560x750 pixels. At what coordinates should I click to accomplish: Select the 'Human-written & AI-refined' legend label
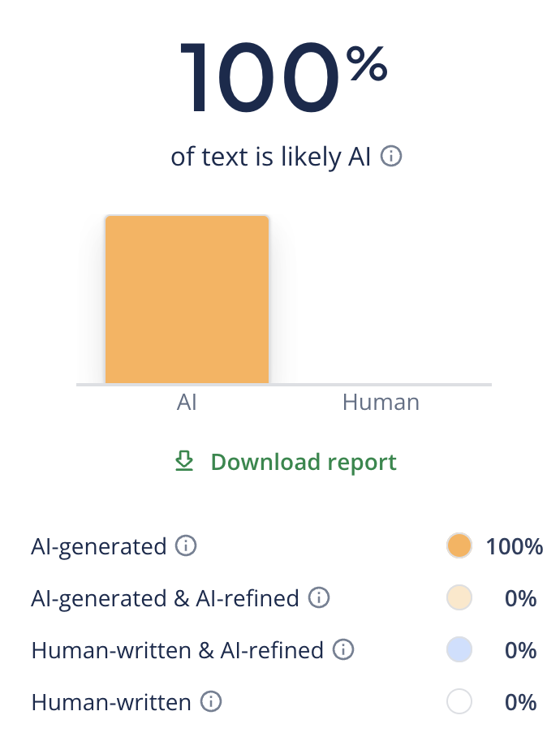coord(177,650)
